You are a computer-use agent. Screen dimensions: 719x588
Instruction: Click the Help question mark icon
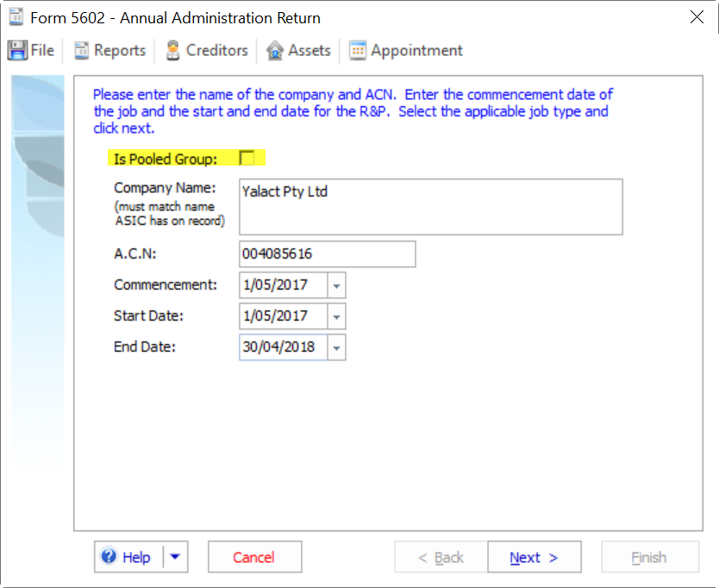point(110,556)
